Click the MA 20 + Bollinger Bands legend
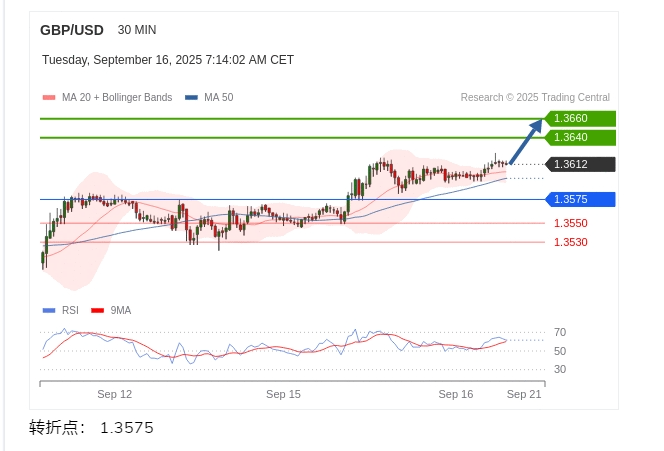The height and width of the screenshot is (451, 664). [x=117, y=97]
